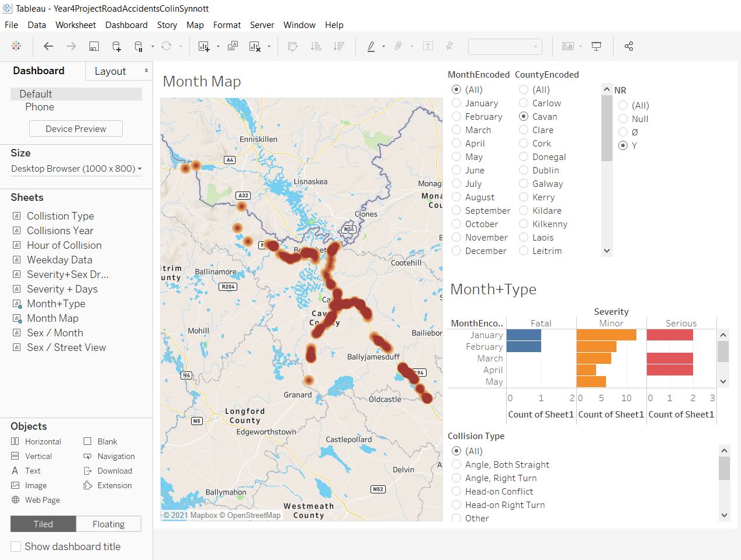Open the Layout tab dropdown arrows

click(x=146, y=71)
